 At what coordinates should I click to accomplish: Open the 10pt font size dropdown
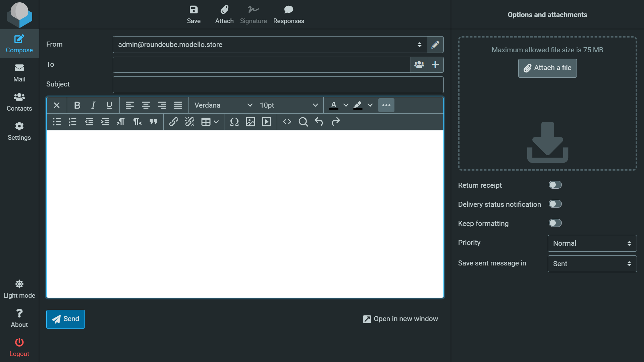[x=289, y=105]
